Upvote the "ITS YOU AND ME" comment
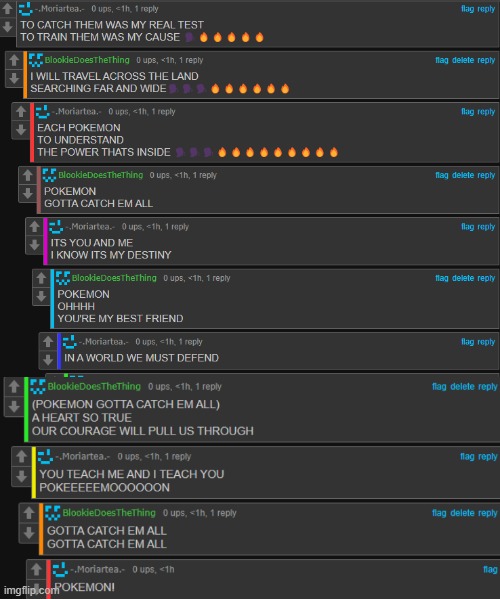This screenshot has width=500, height=599. point(34,227)
